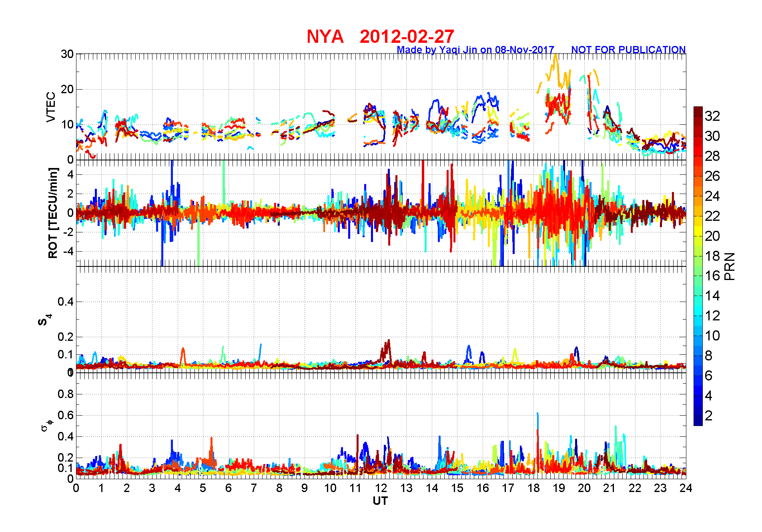This screenshot has width=762, height=532.
Task: Click the VTEC axis label
Action: pos(51,107)
